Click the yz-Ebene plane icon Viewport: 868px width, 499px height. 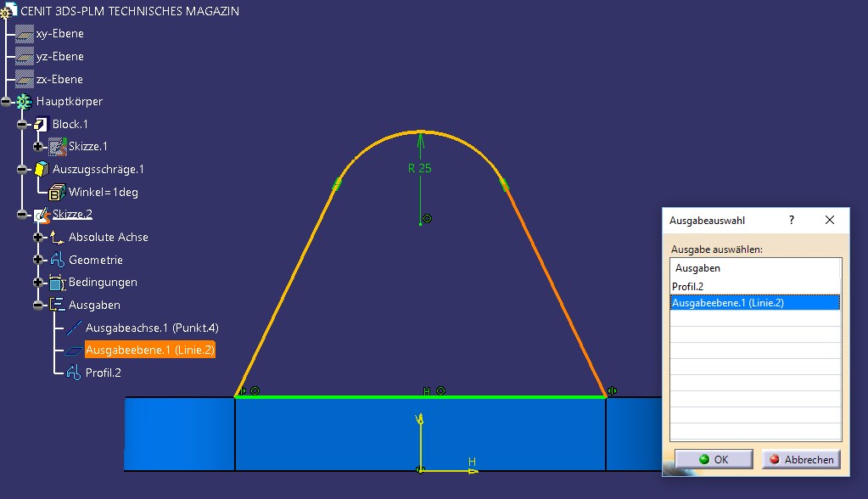[25, 57]
